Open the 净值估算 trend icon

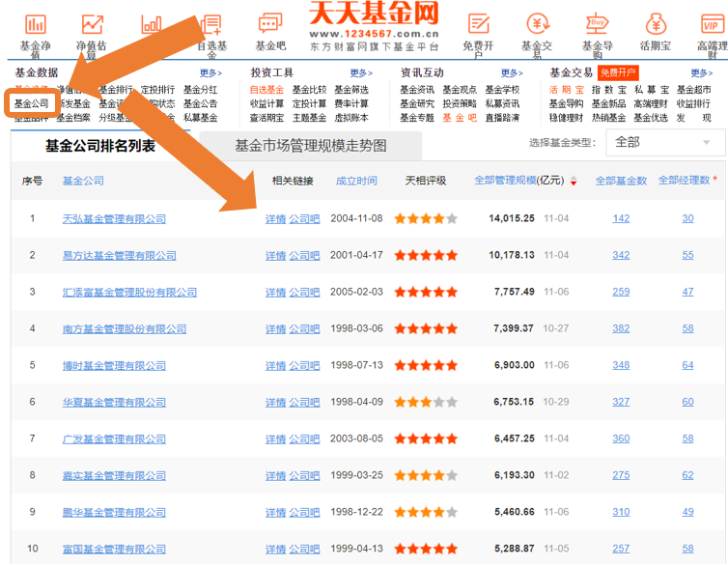click(93, 25)
